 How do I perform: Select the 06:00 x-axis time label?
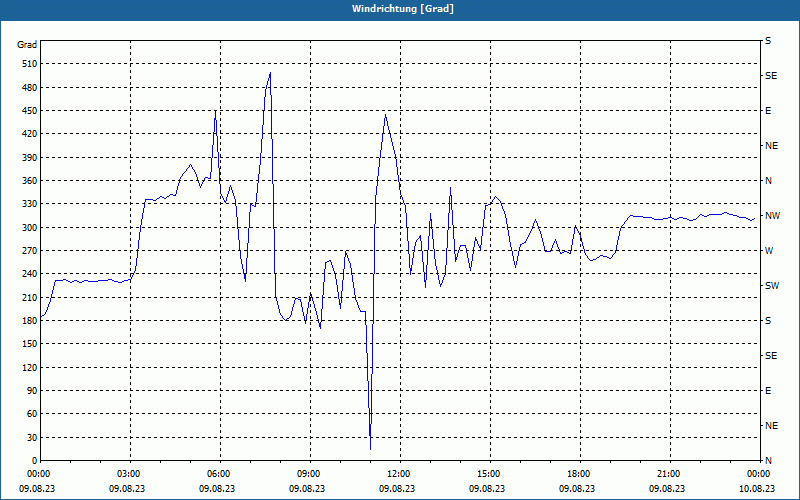point(217,474)
